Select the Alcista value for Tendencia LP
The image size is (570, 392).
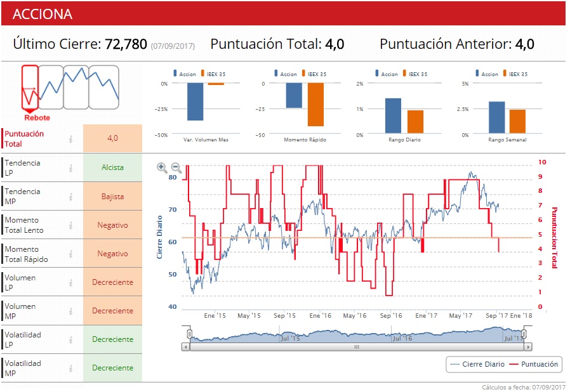pyautogui.click(x=113, y=167)
